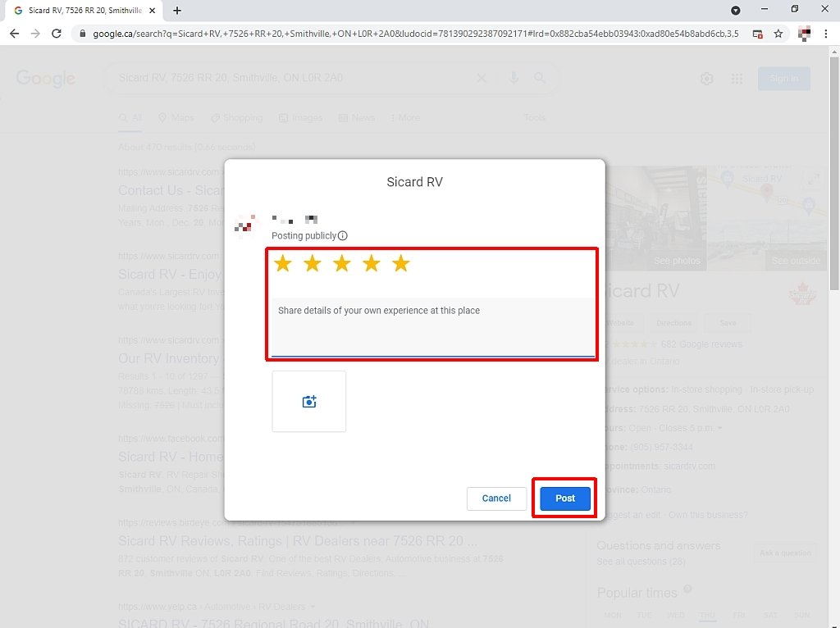Open Chrome tab search dropdown arrow
The width and height of the screenshot is (840, 628).
tap(736, 10)
